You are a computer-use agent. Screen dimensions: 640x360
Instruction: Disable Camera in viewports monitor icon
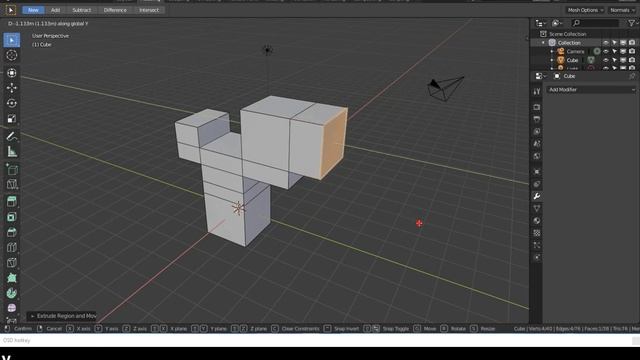pos(623,51)
